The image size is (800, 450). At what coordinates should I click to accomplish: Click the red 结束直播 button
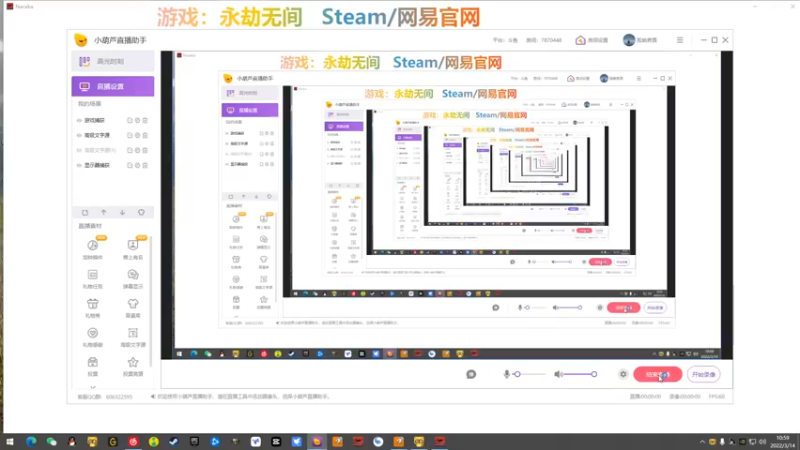click(658, 374)
